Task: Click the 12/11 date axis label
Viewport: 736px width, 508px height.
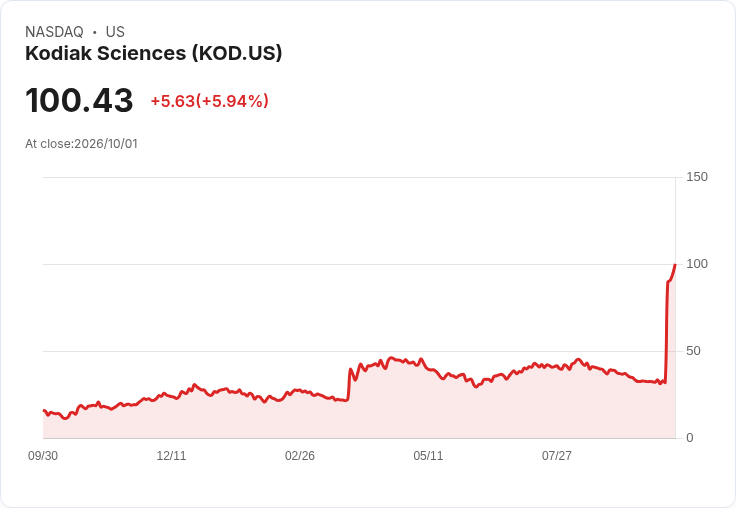Action: 171,455
